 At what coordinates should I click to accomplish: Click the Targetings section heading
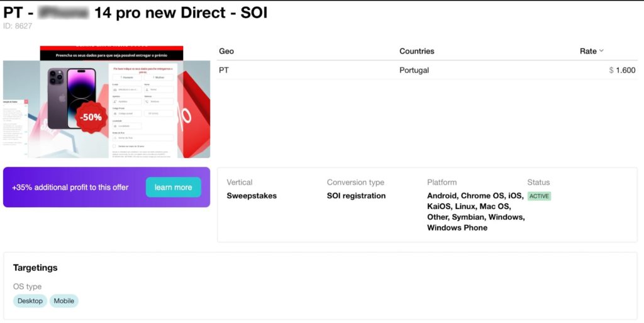click(35, 268)
